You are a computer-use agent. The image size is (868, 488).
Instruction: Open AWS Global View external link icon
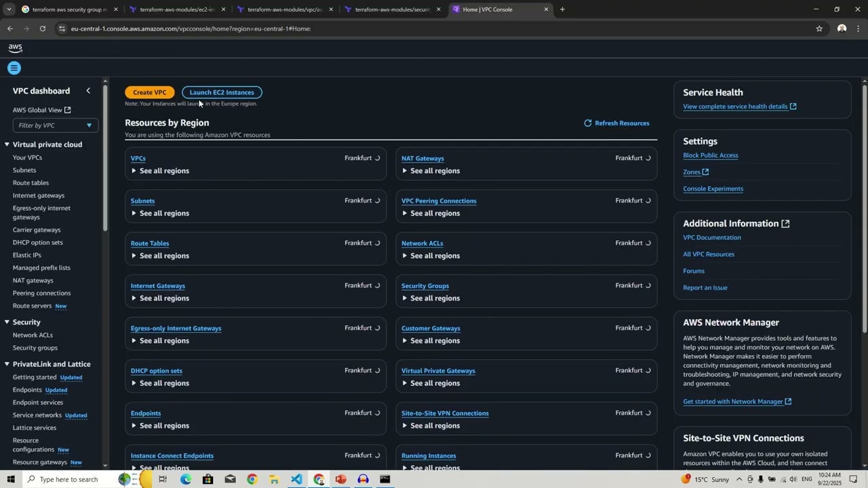coord(67,110)
